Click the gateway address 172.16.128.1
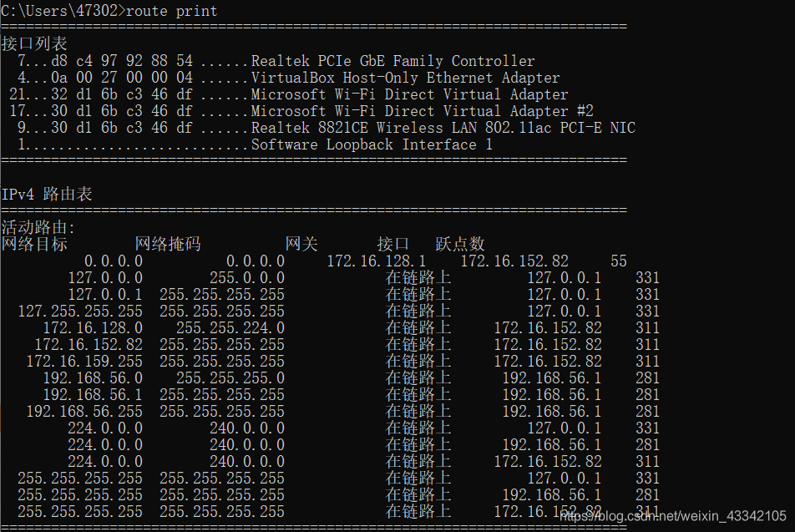The image size is (795, 532). [377, 261]
